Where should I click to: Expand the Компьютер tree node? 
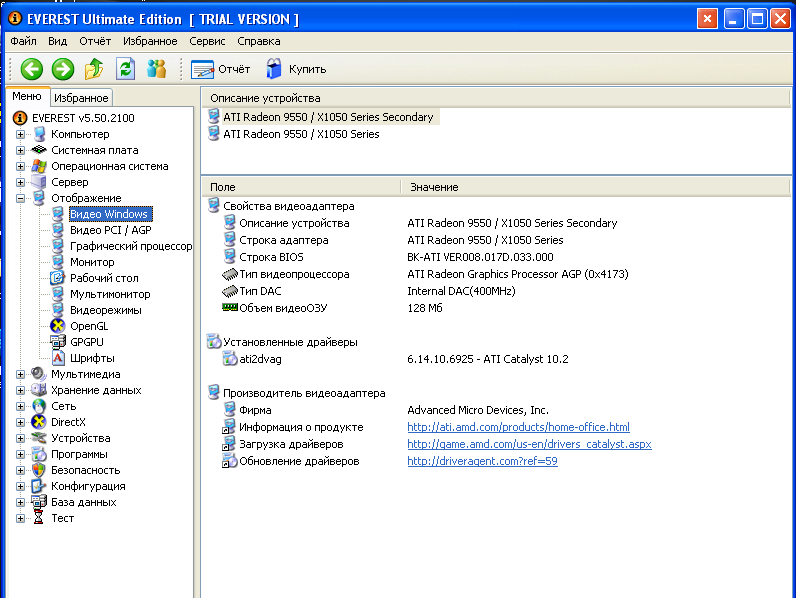[x=21, y=134]
